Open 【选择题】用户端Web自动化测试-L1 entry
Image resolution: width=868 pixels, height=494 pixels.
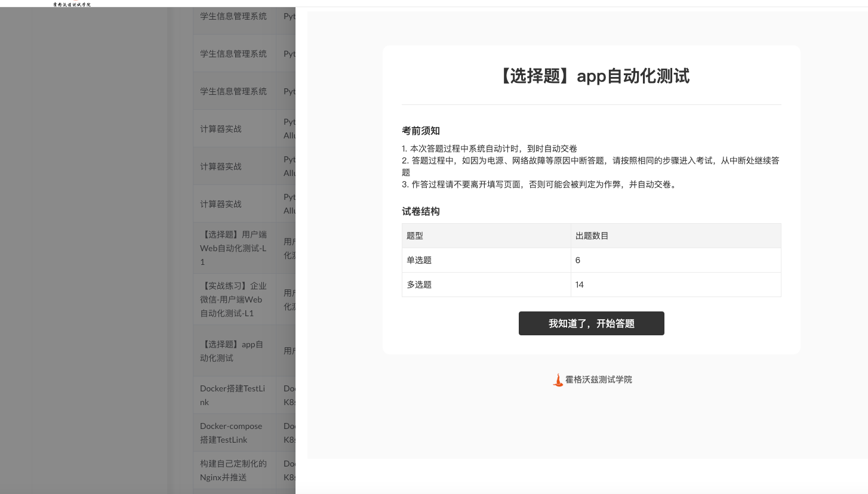(x=233, y=248)
